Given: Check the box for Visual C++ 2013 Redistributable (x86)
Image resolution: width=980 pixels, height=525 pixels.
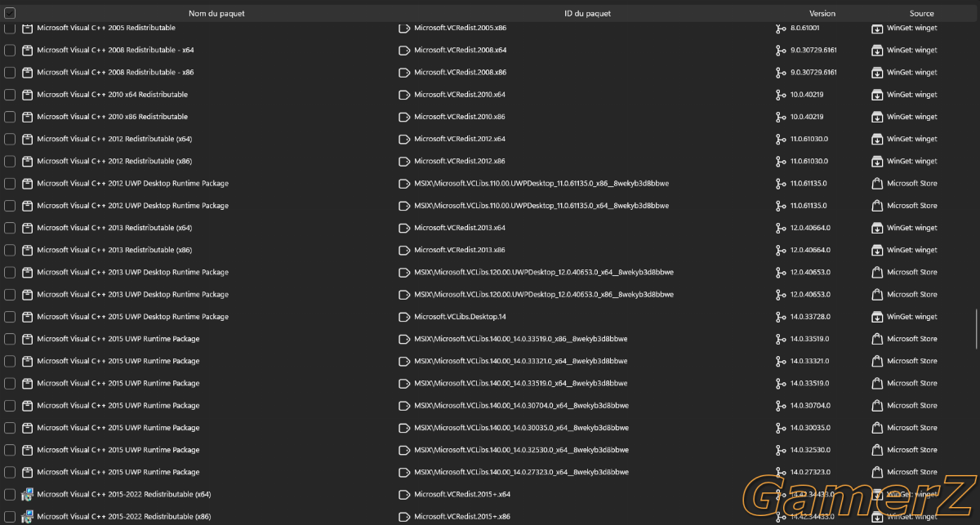Looking at the screenshot, I should [10, 250].
